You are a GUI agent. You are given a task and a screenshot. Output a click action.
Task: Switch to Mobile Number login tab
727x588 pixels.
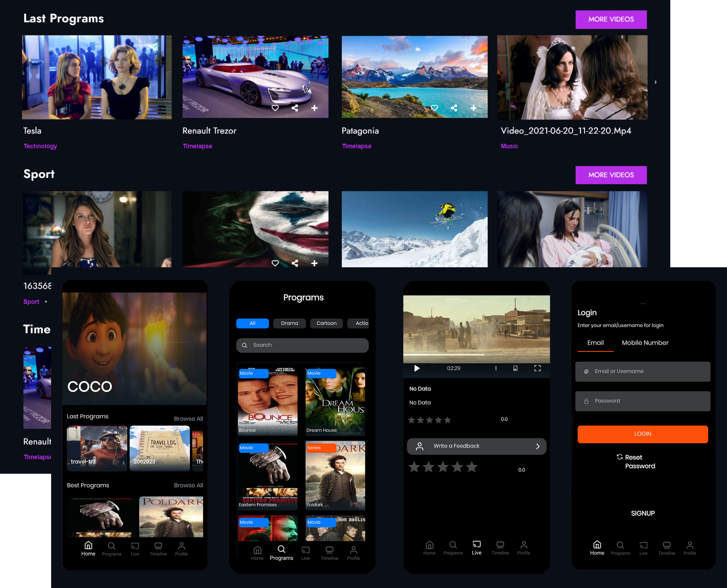click(x=645, y=343)
